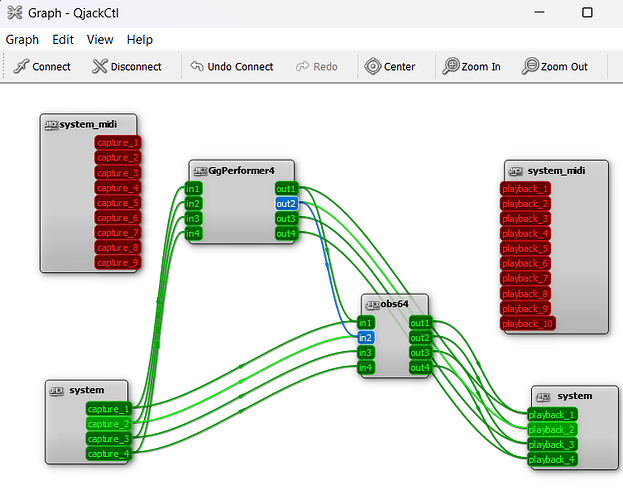The height and width of the screenshot is (500, 623).
Task: Select the system capture_4 port
Action: 109,454
